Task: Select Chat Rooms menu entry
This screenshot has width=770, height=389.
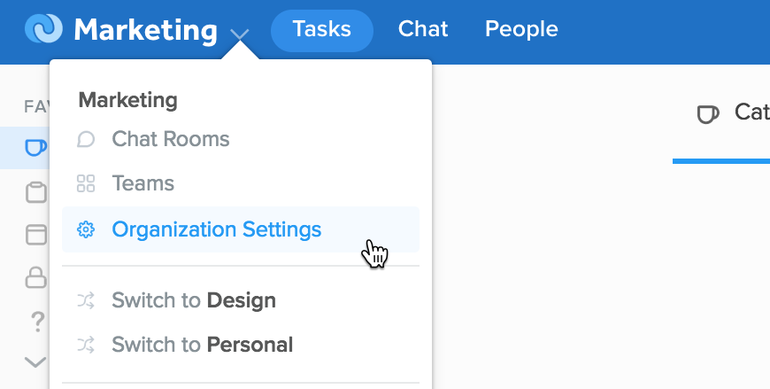Action: point(241,139)
